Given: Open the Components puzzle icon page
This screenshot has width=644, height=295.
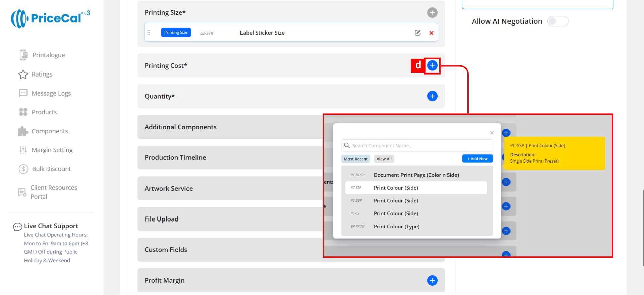Looking at the screenshot, I should (23, 131).
